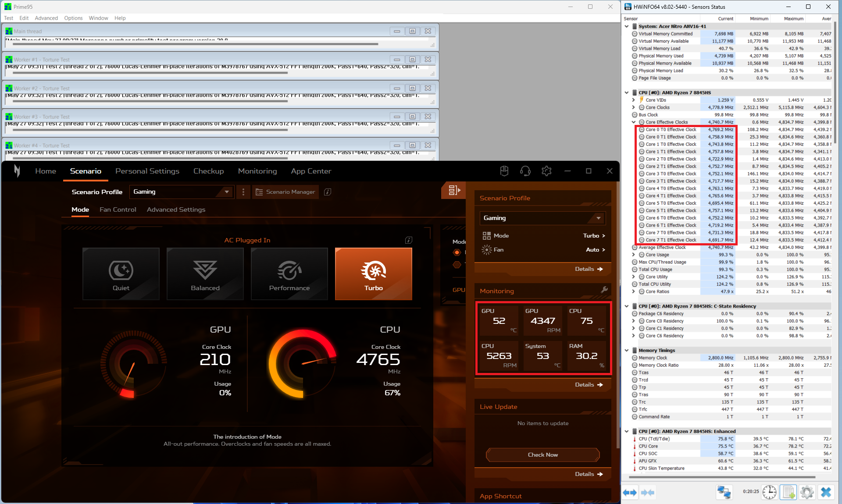
Task: Switch to Checkup tab
Action: pyautogui.click(x=209, y=171)
